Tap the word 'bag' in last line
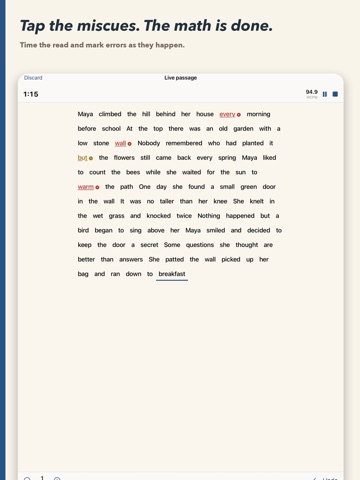The width and height of the screenshot is (360, 480). [83, 274]
